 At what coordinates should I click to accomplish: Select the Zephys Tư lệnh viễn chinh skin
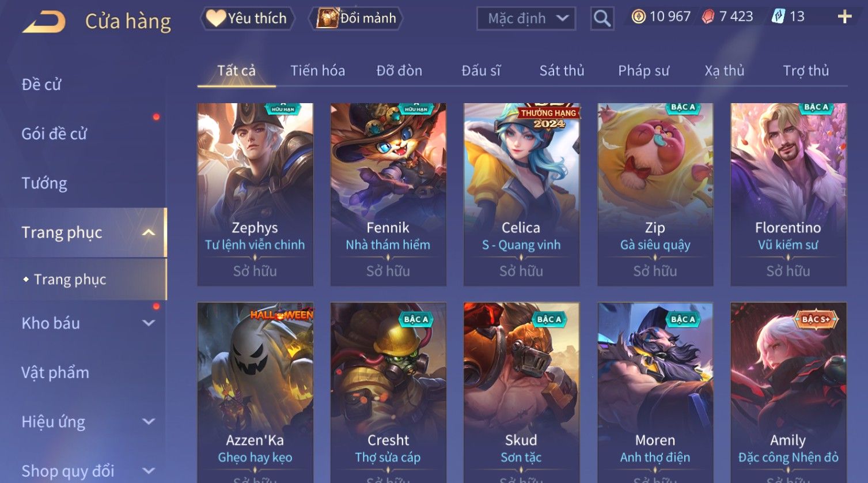[x=255, y=195]
